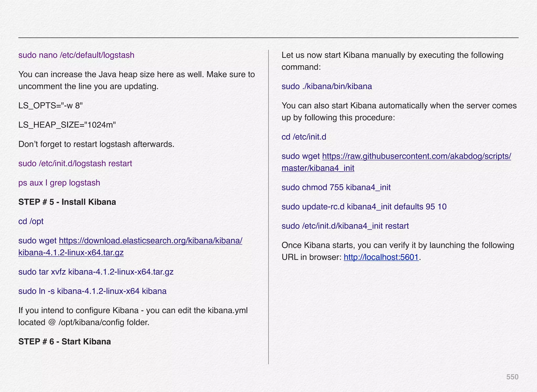Click the master/kibana4_init link text
This screenshot has width=537, height=392.
[x=318, y=168]
